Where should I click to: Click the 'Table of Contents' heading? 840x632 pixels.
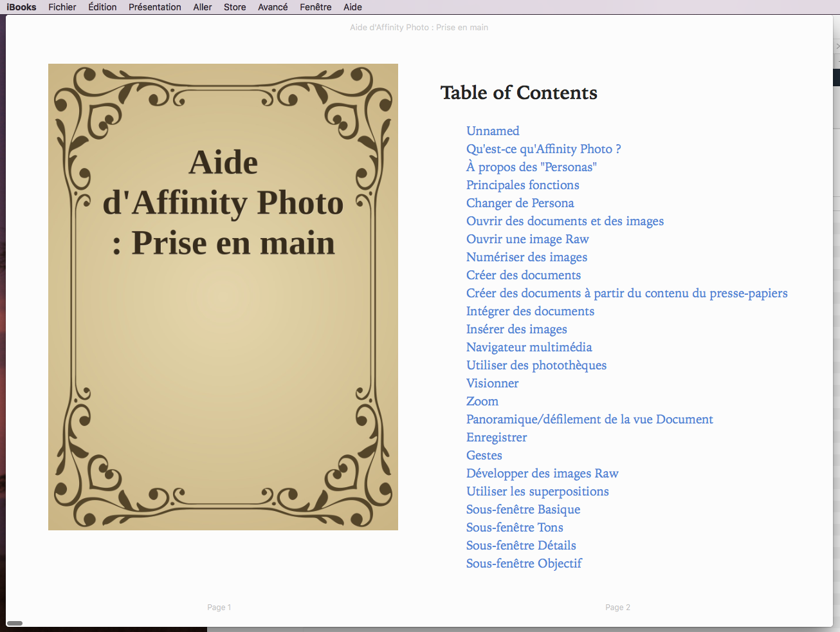pos(519,93)
